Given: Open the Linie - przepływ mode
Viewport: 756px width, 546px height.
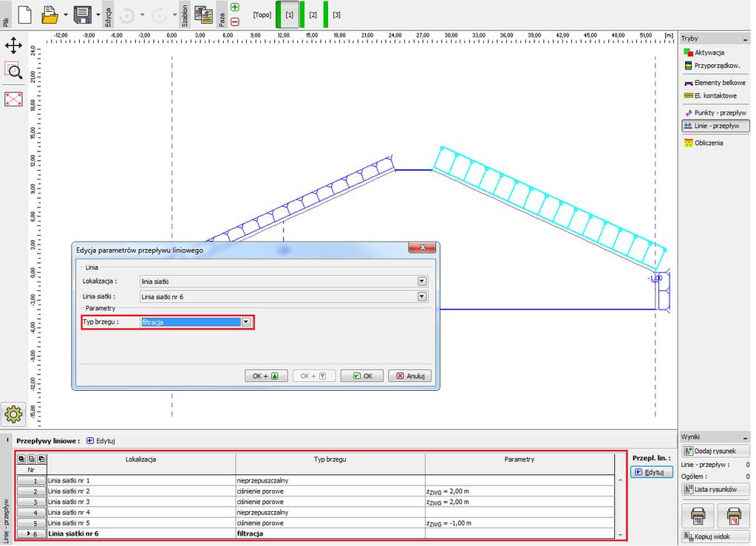Looking at the screenshot, I should [715, 126].
